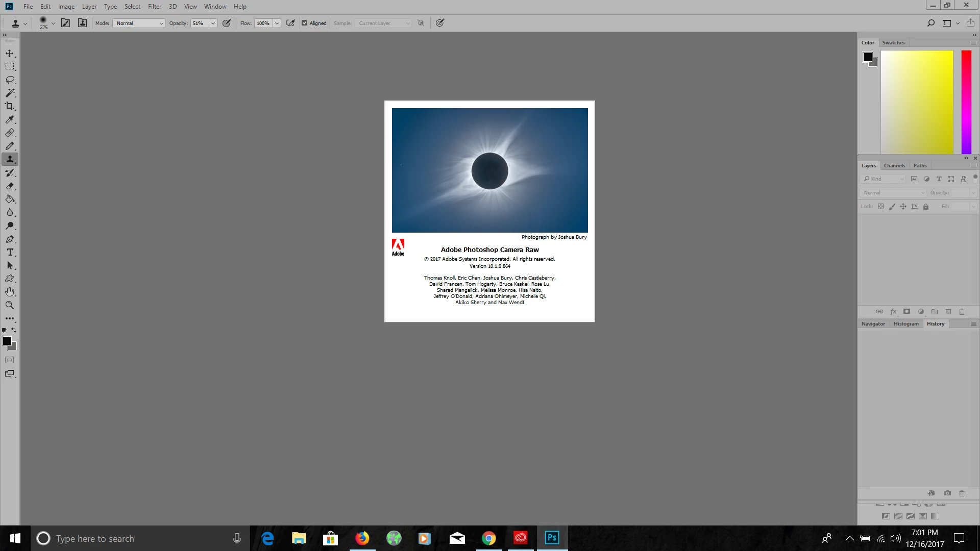Select the Eraser tool

pyautogui.click(x=10, y=186)
